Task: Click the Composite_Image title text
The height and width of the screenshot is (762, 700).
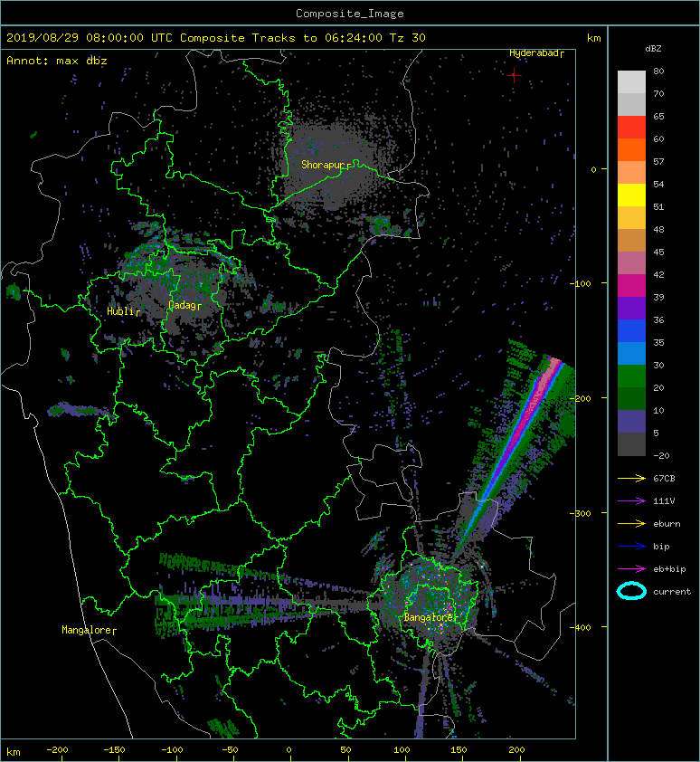Action: (x=350, y=14)
